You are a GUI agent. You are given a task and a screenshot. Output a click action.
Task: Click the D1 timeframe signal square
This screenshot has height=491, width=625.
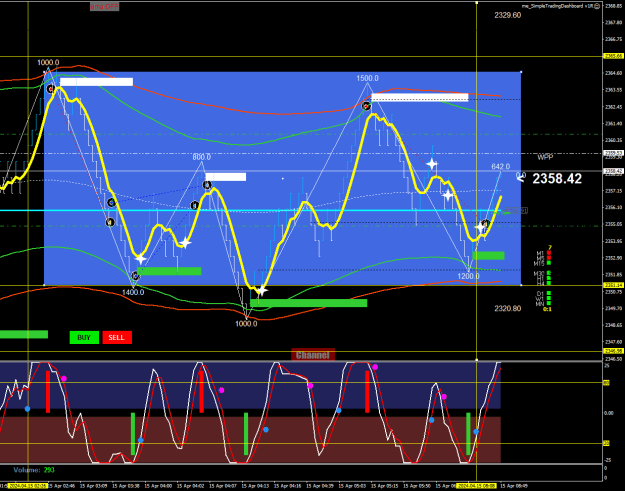click(549, 293)
